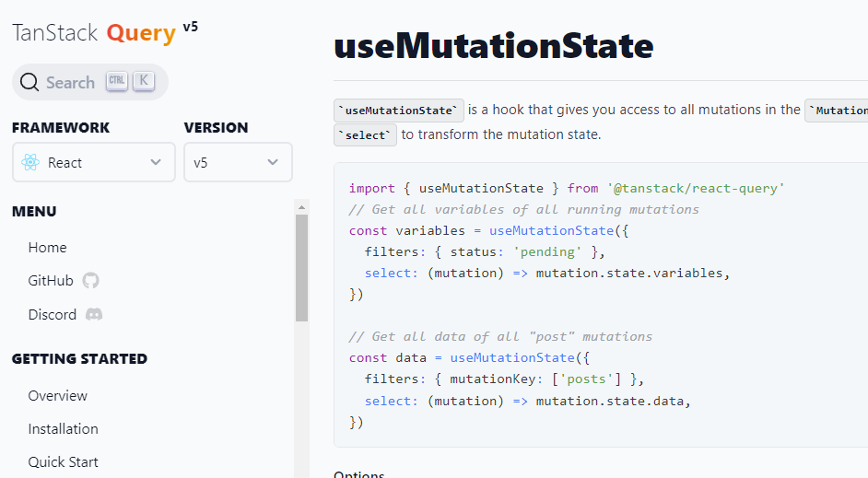Click the 'mutation.state.variables' select line
868x478 pixels.
pos(547,273)
